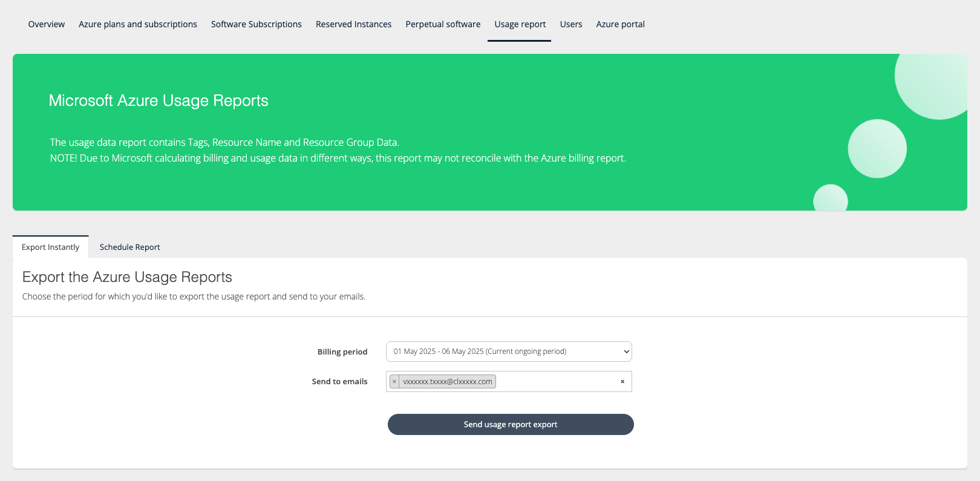Open Azure plans and subscriptions
Image resolution: width=980 pixels, height=481 pixels.
137,24
